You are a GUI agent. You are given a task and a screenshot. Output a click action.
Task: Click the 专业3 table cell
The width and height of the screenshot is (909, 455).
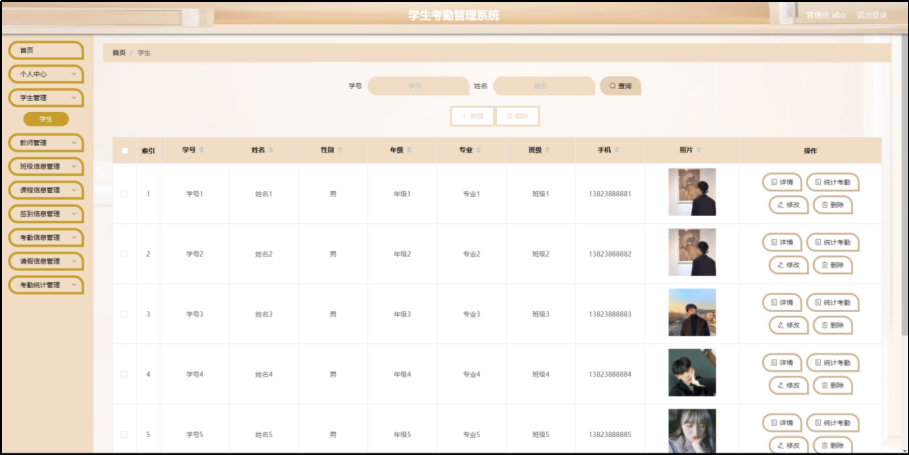click(x=471, y=314)
